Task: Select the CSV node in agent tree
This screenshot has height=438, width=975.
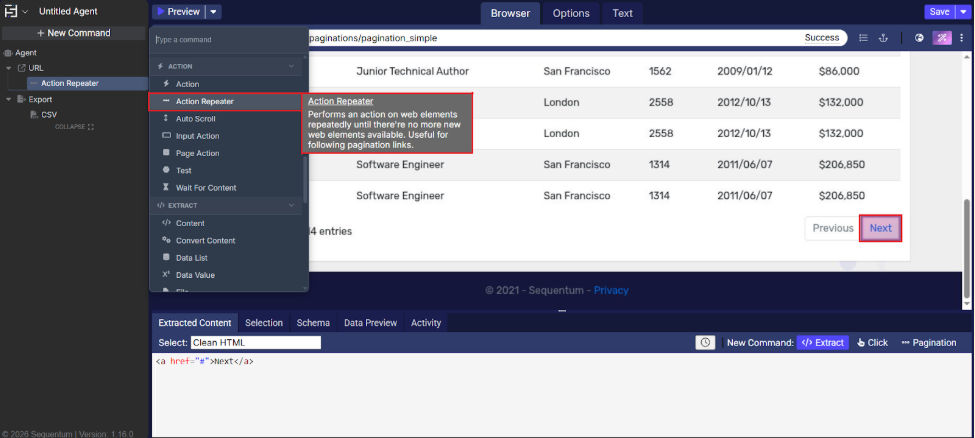Action: pos(49,115)
